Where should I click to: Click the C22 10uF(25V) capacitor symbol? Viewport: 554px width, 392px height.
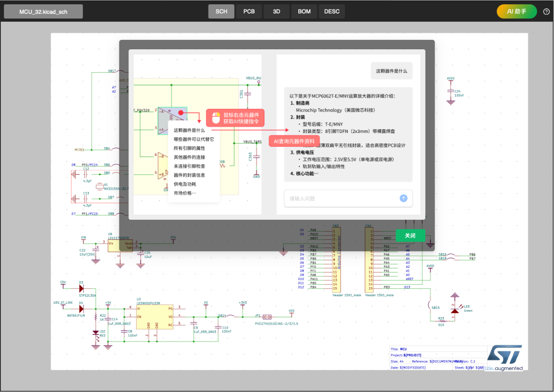click(96, 251)
